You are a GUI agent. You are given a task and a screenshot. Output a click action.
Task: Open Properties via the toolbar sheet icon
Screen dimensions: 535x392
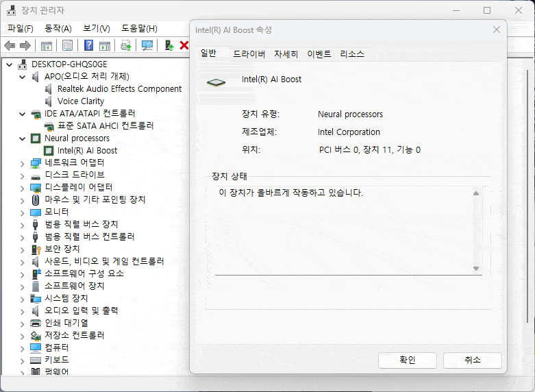[67, 45]
